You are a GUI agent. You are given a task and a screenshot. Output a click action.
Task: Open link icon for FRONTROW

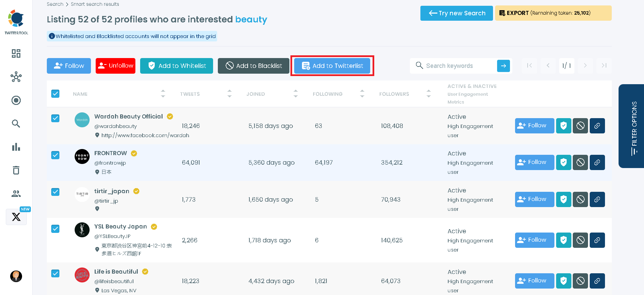pyautogui.click(x=597, y=162)
